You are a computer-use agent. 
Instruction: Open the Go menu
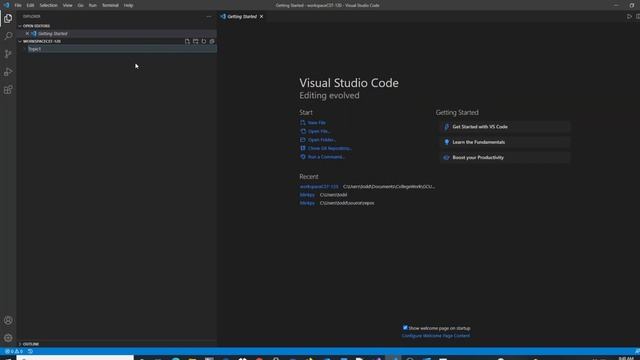[80, 5]
